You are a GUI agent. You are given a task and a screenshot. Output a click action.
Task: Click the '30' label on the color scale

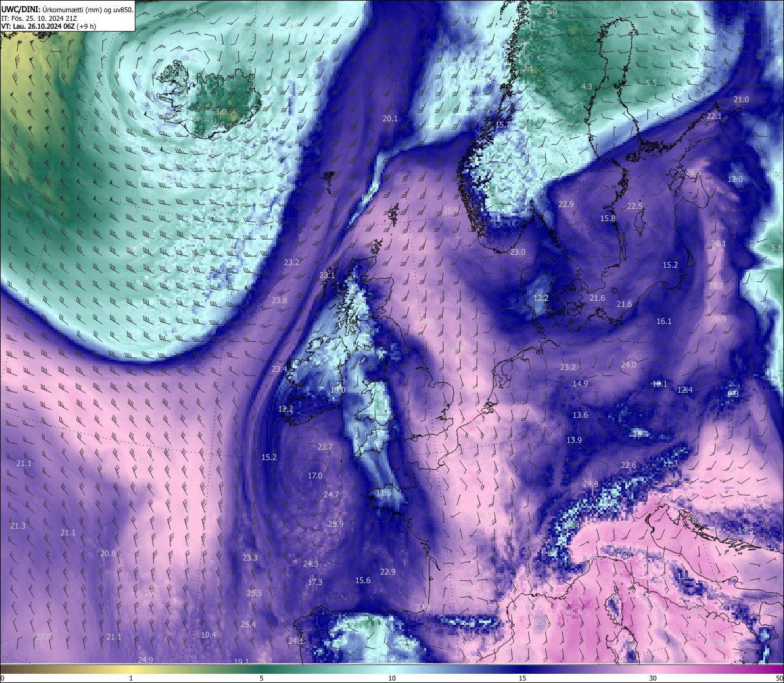(653, 678)
